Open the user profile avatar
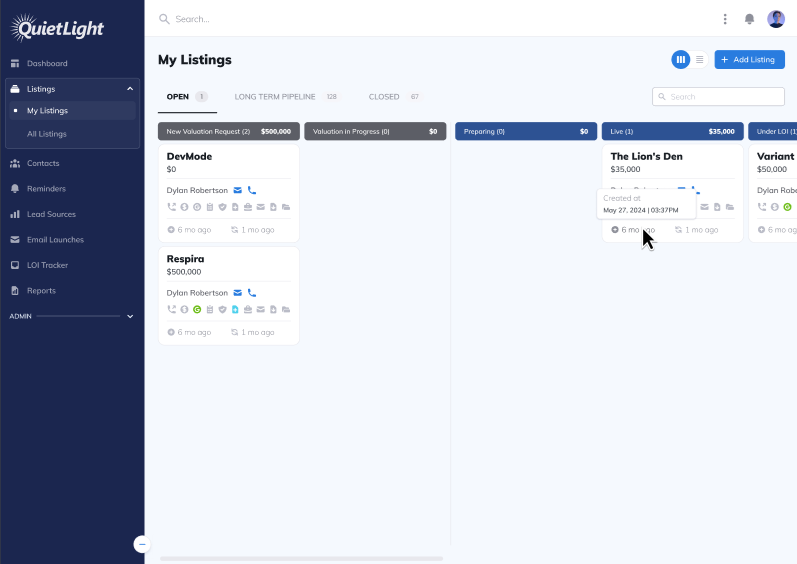 (x=776, y=19)
